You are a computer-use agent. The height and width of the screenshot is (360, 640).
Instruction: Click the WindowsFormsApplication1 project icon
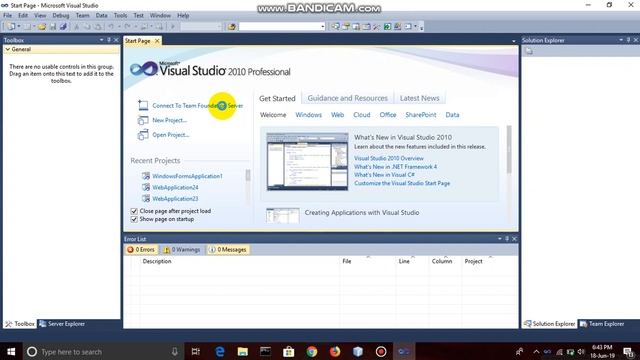[146, 176]
